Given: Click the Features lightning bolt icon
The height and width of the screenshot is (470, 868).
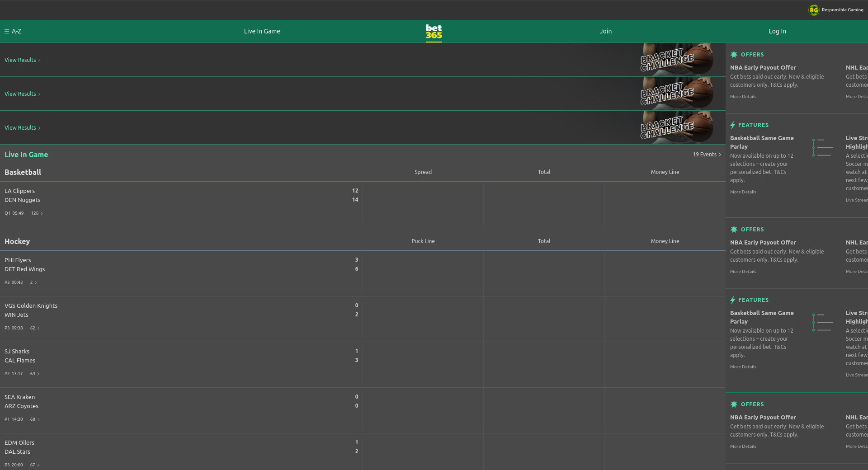Looking at the screenshot, I should (732, 125).
